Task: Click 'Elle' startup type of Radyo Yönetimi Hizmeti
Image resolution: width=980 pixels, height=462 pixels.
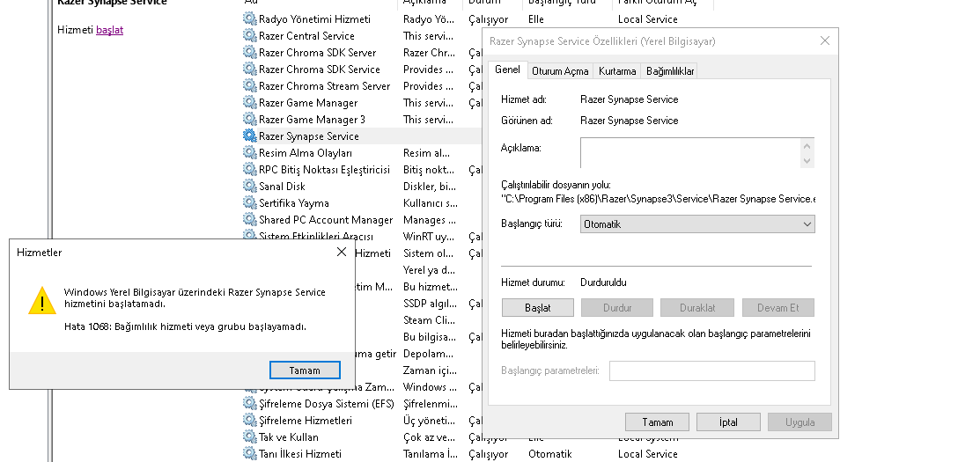Action: pos(536,19)
